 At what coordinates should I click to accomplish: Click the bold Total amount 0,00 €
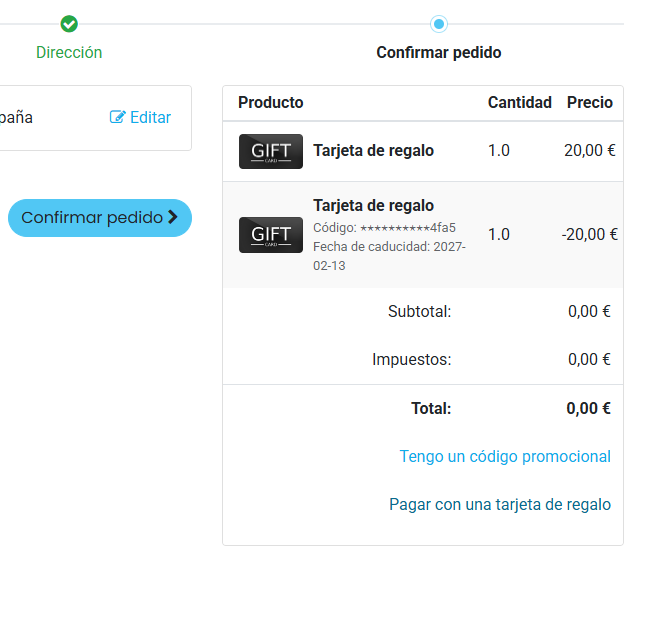click(588, 408)
